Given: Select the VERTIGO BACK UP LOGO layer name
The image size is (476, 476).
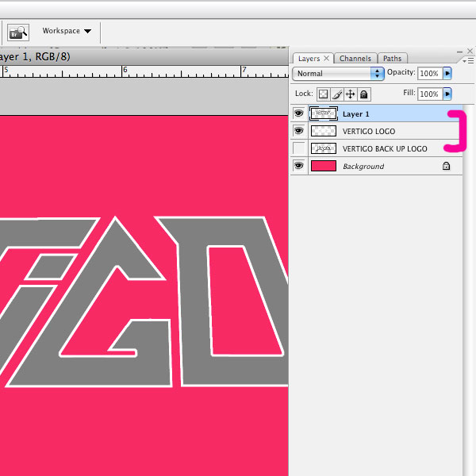Looking at the screenshot, I should click(x=385, y=149).
